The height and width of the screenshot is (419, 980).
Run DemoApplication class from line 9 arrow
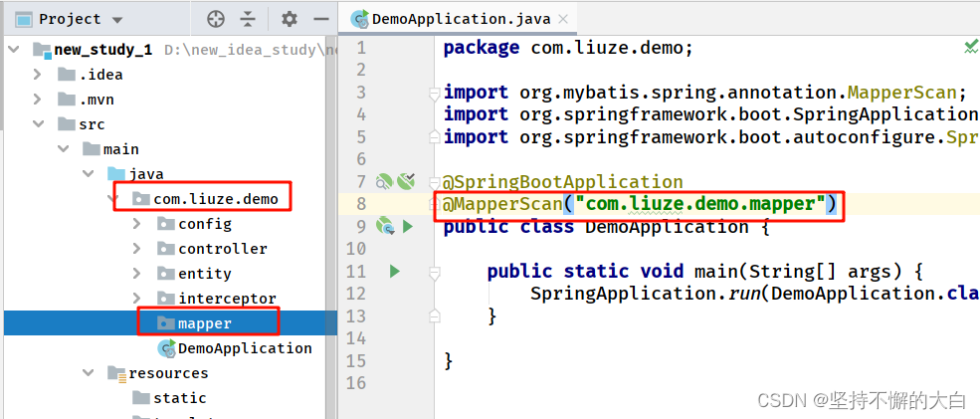408,226
